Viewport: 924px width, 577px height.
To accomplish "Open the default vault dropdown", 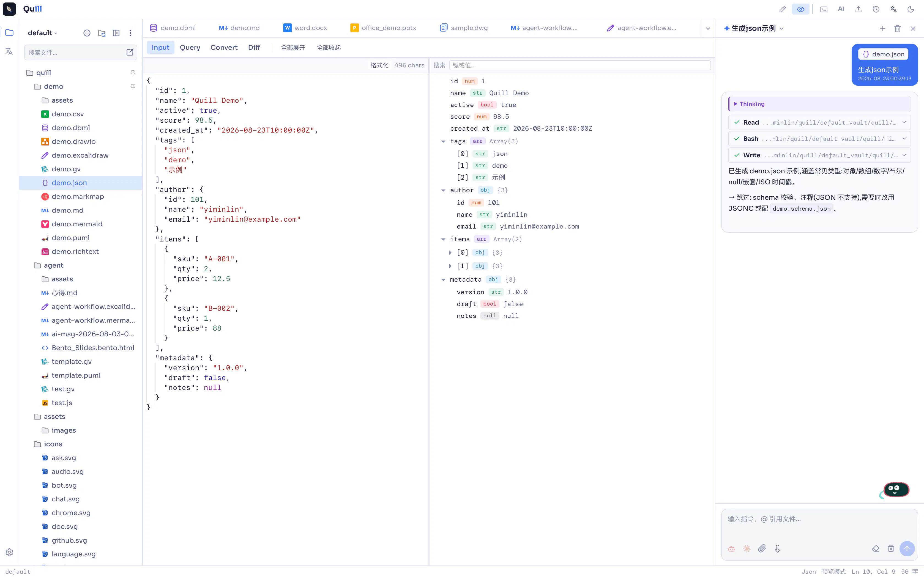I will 43,33.
